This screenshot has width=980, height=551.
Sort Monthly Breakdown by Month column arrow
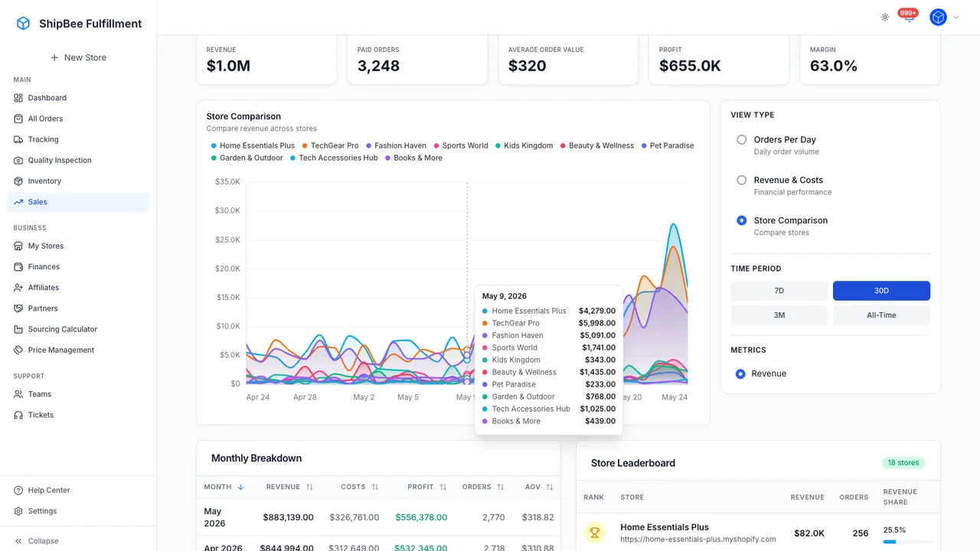coord(240,487)
